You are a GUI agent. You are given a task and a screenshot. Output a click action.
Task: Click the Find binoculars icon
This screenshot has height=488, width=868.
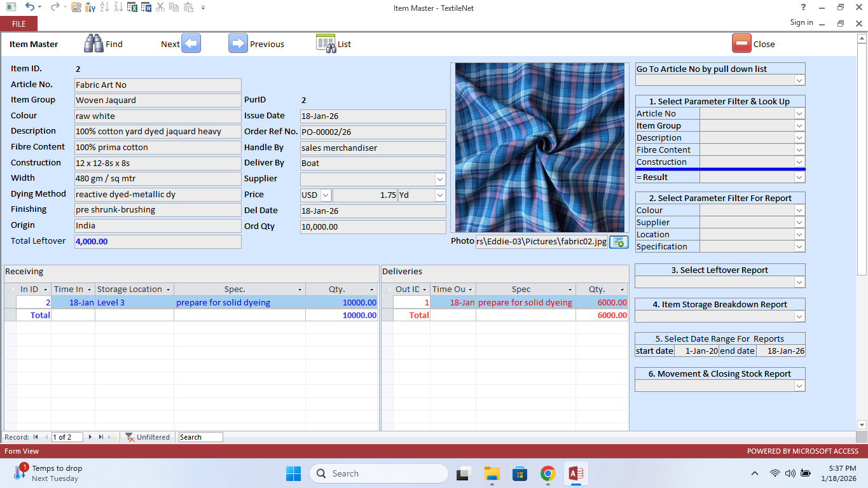93,43
